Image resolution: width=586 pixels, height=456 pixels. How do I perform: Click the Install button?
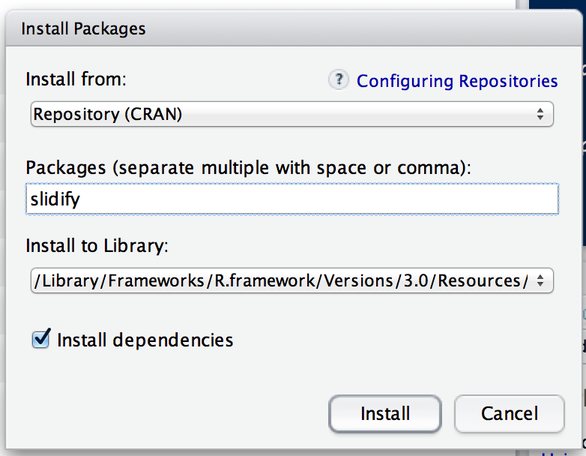click(x=385, y=414)
